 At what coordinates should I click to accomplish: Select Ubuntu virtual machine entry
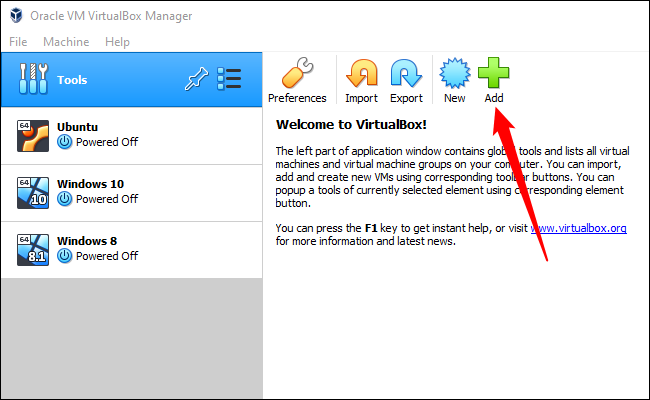[132, 136]
